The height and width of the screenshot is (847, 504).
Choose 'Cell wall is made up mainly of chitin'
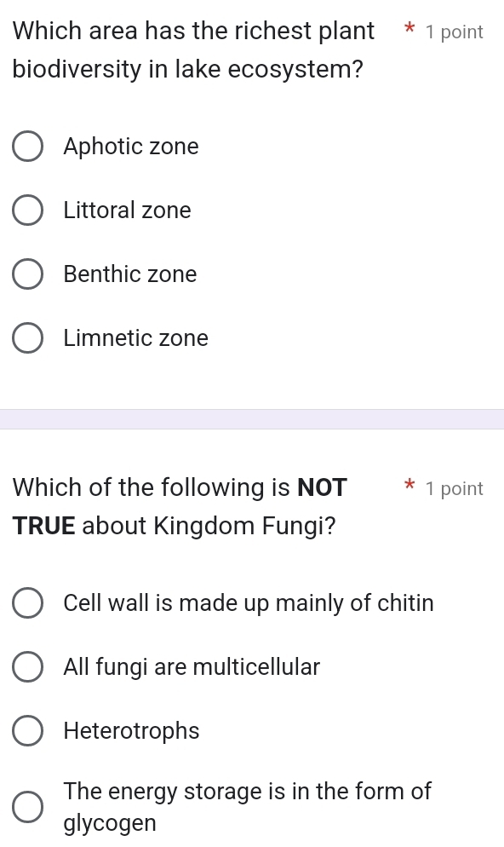tap(27, 602)
